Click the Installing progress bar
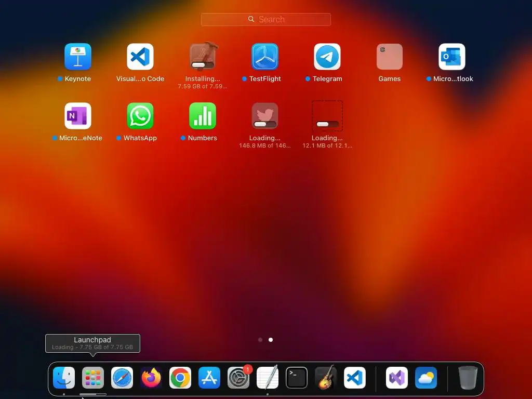Screen dimensions: 532x399 coord(203,65)
